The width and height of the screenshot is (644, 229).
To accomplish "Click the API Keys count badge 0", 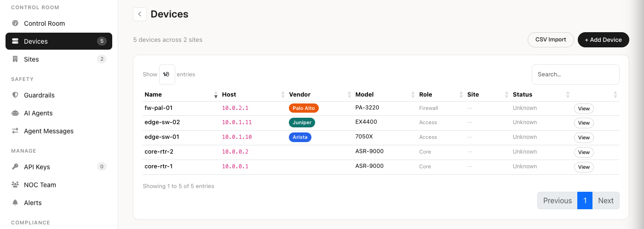I will coord(102,167).
